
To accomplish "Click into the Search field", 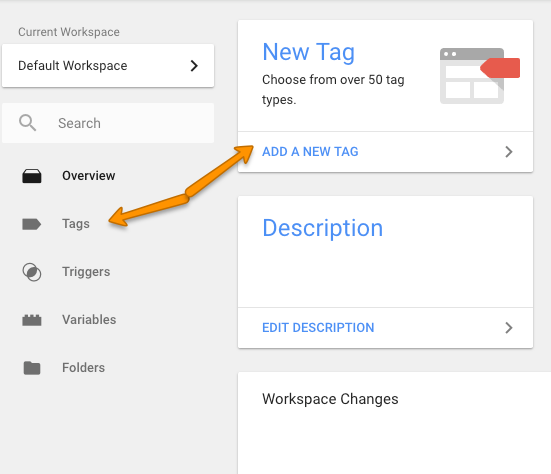I will click(x=108, y=123).
